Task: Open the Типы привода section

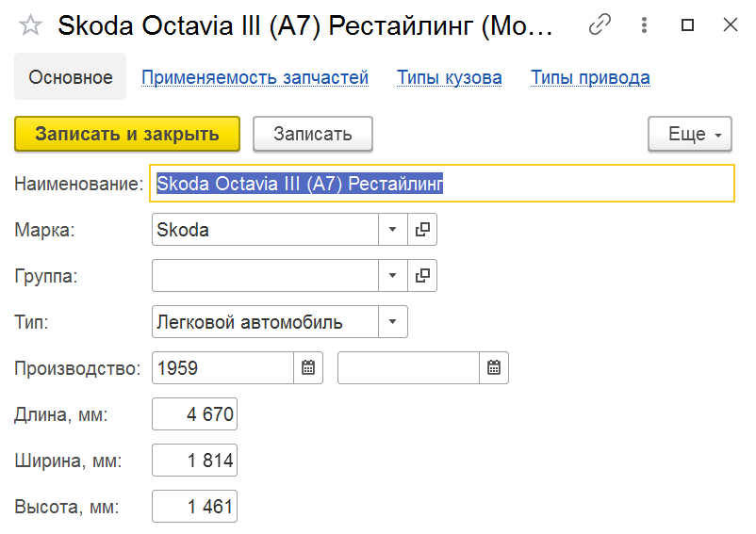Action: [590, 77]
